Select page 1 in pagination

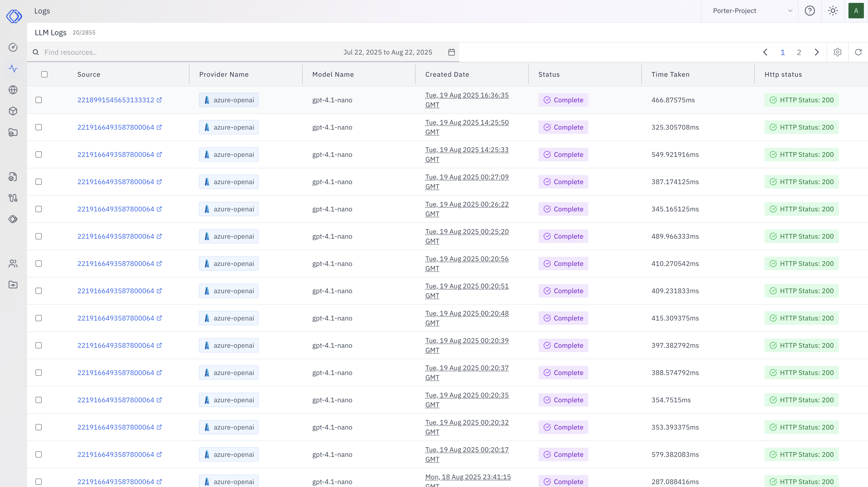coord(782,52)
